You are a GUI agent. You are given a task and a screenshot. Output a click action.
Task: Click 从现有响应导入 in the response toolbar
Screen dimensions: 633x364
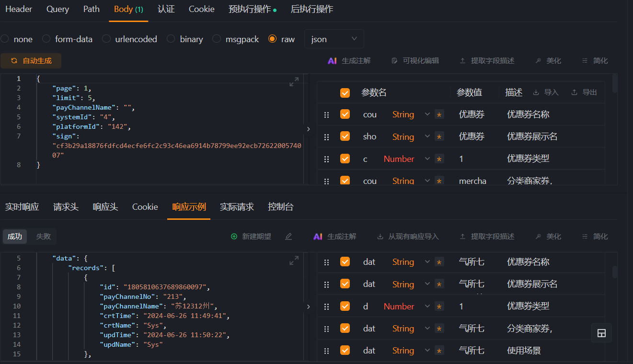click(408, 237)
